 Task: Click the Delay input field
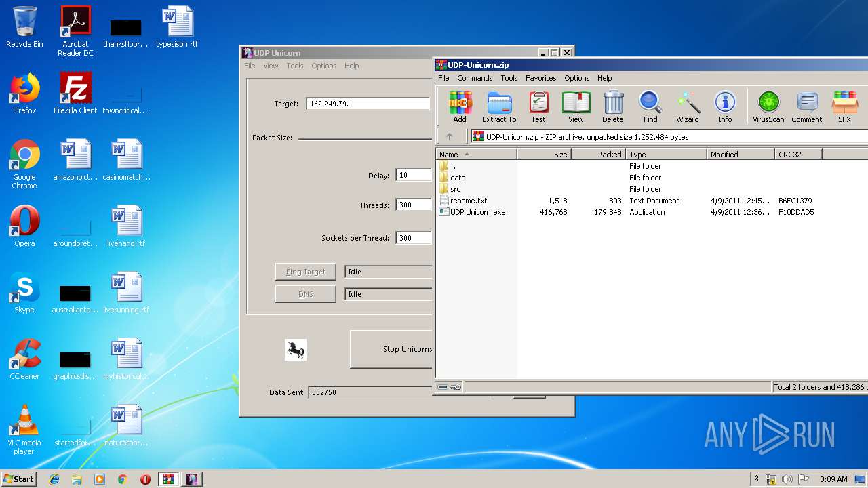[x=414, y=175]
